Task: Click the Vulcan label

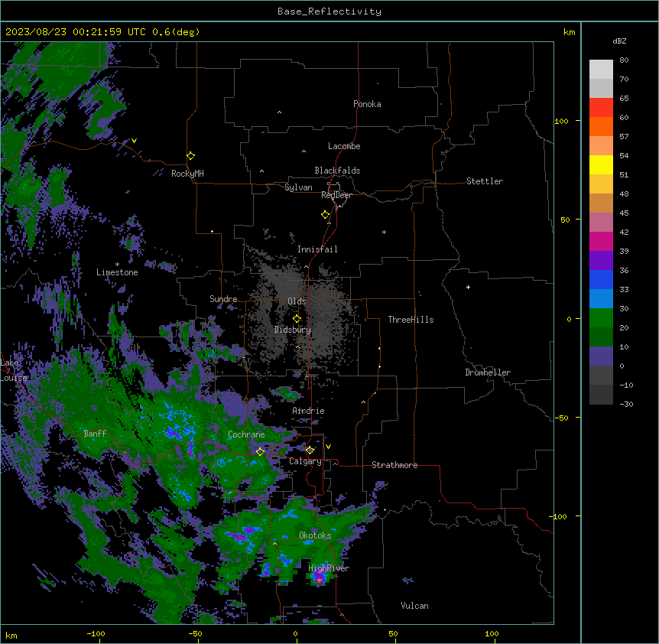Action: point(415,606)
